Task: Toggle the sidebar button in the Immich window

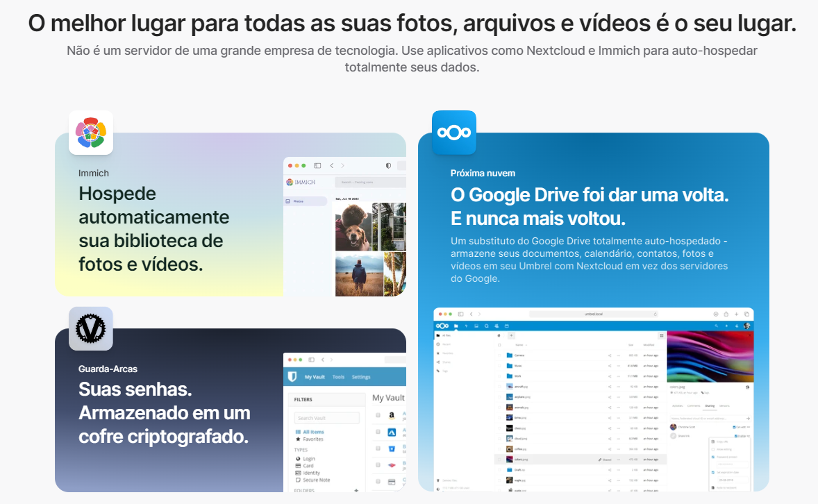Action: [317, 165]
